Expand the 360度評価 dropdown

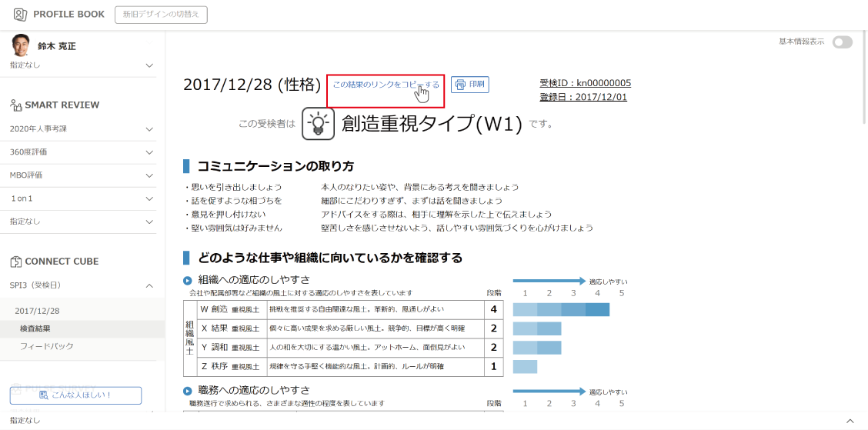coord(149,152)
